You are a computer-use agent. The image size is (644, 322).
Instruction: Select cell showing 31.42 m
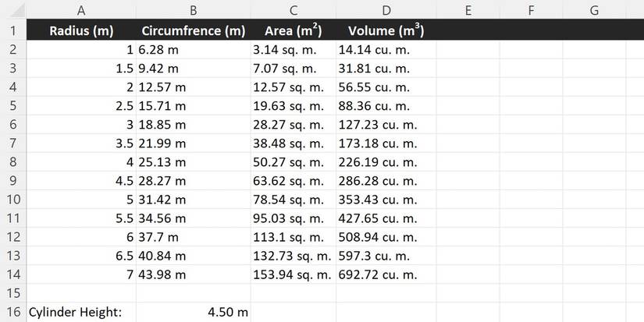(x=194, y=200)
